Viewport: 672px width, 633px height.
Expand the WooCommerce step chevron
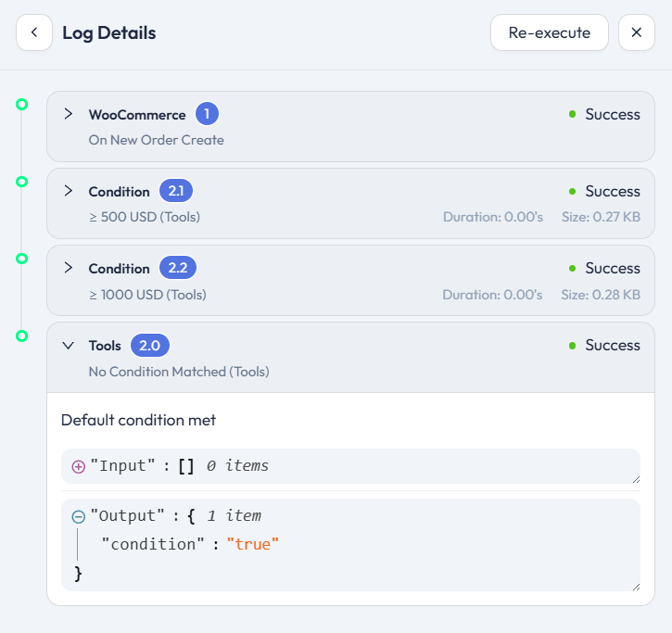coord(68,114)
